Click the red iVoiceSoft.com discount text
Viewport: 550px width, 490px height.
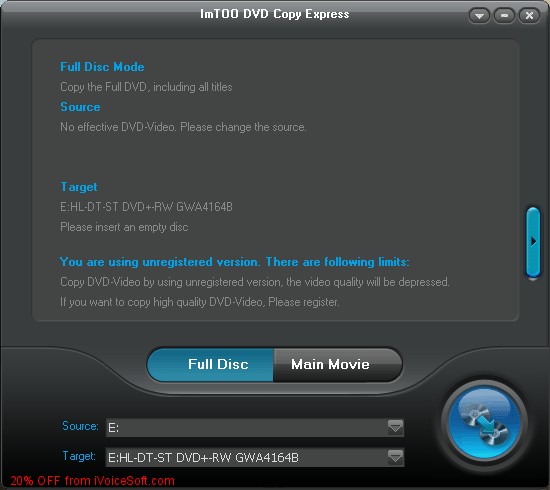click(93, 481)
